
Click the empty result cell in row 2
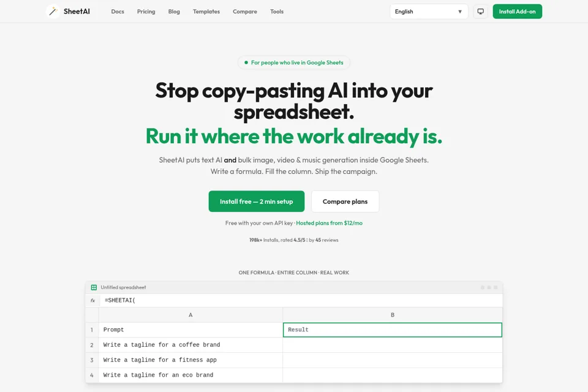click(392, 345)
